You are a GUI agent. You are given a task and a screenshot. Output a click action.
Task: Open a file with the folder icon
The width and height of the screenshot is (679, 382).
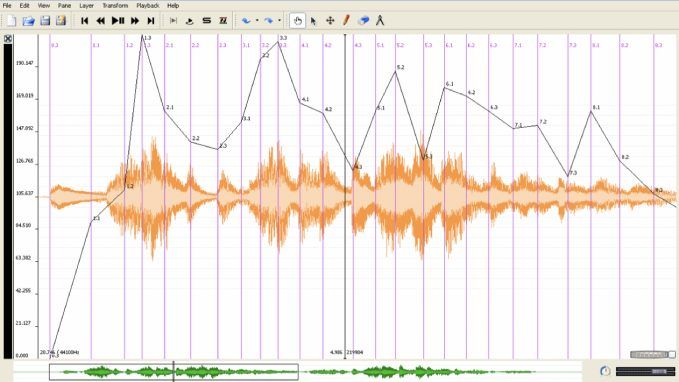click(x=28, y=20)
